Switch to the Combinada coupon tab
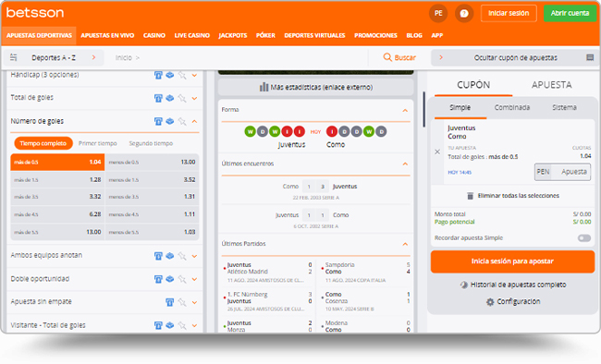The height and width of the screenshot is (364, 601). [x=512, y=108]
